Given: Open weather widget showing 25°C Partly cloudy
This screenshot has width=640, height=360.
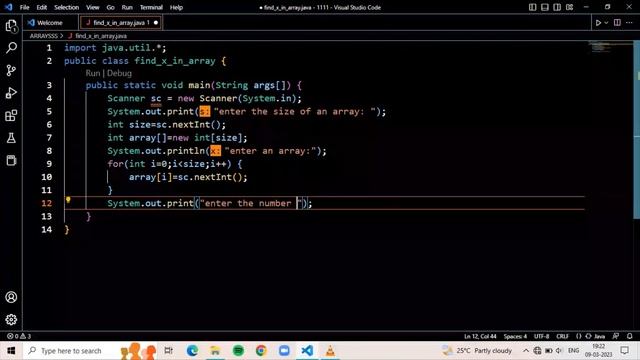Looking at the screenshot, I should pos(478,351).
